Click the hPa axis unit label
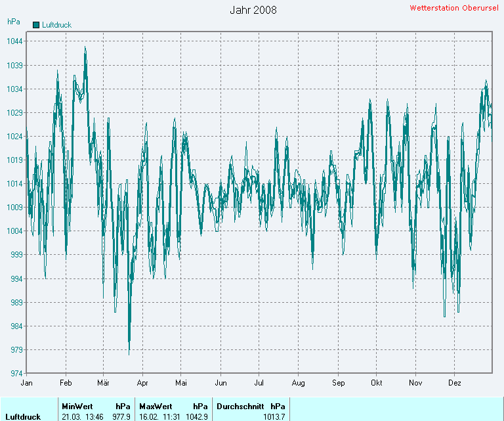This screenshot has height=421, width=504. point(14,22)
